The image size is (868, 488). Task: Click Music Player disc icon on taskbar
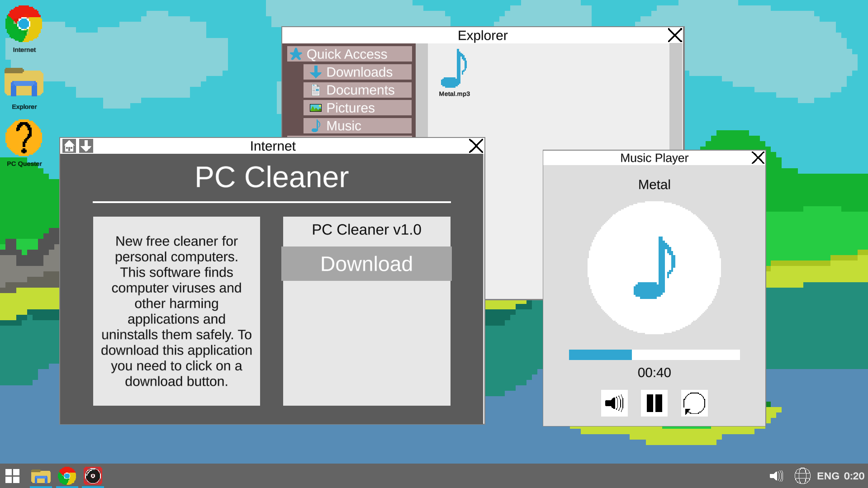click(93, 476)
